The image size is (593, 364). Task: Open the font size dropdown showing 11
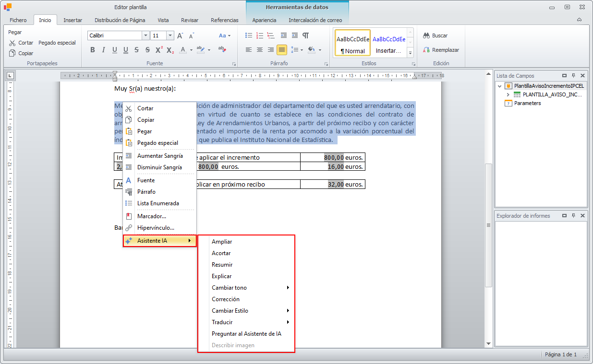(170, 35)
